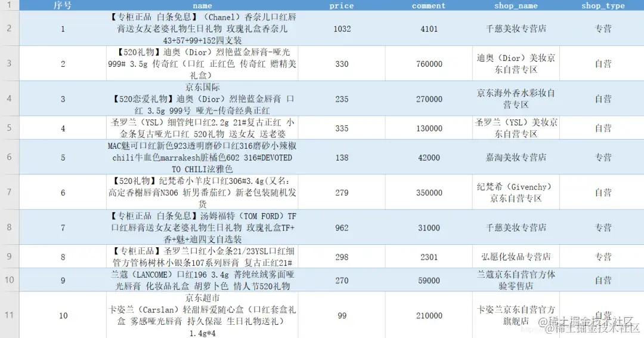Select comment cell 2301
644x338 pixels.
coord(429,257)
